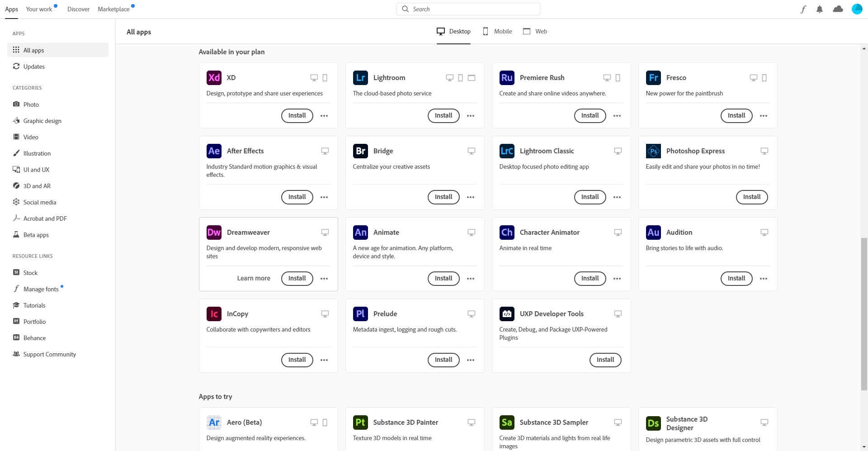Click the Character Animator app icon

pyautogui.click(x=507, y=233)
